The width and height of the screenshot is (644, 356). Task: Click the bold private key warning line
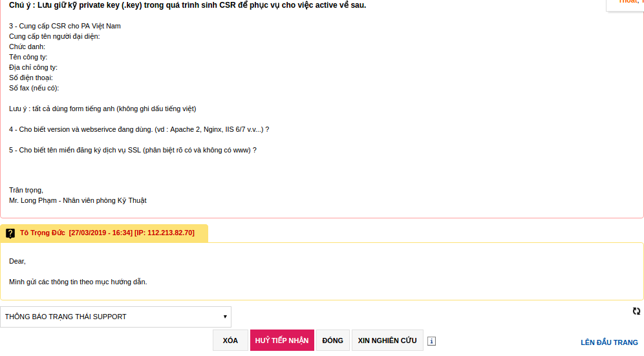coord(188,5)
